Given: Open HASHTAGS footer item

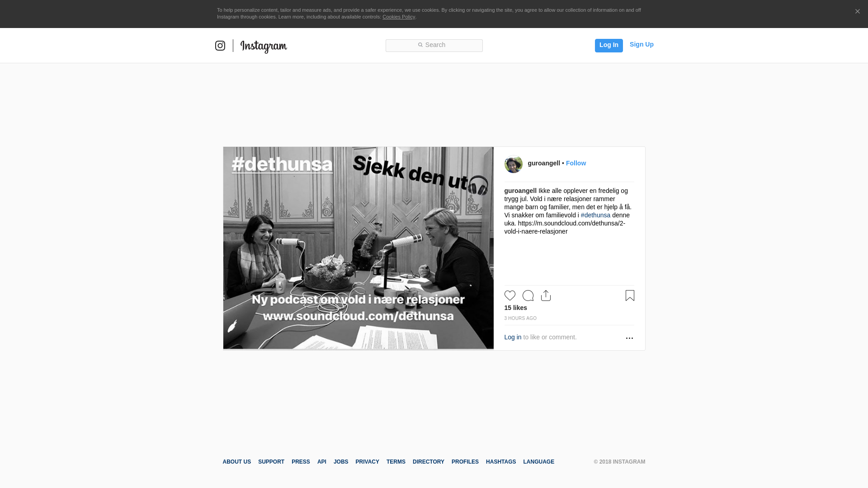Looking at the screenshot, I should [501, 462].
